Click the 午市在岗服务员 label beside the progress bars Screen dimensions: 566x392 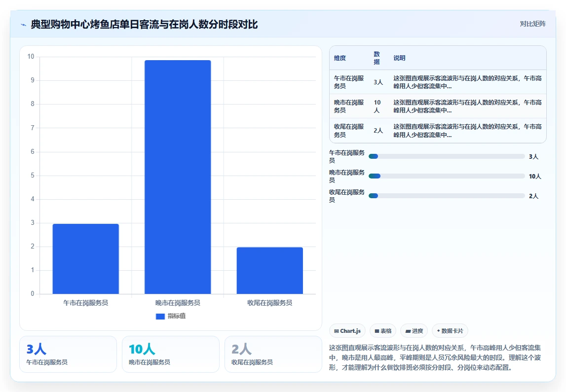pos(347,156)
